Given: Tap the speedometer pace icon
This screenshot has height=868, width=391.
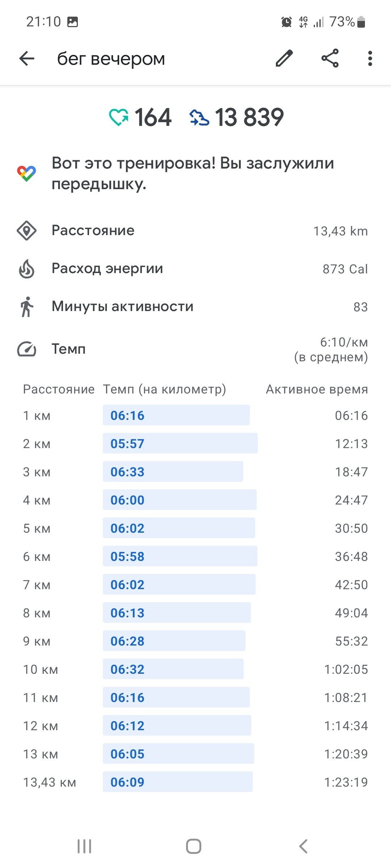Looking at the screenshot, I should pyautogui.click(x=26, y=349).
